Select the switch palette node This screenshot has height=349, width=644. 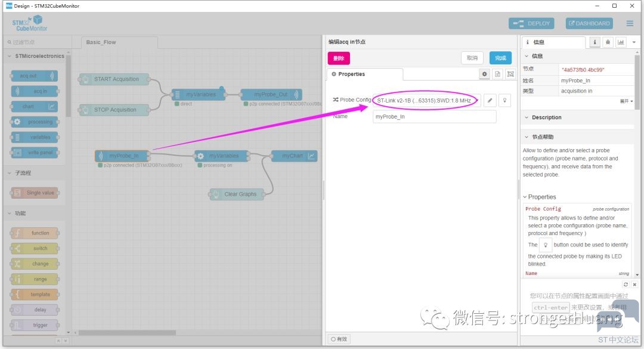pyautogui.click(x=35, y=248)
